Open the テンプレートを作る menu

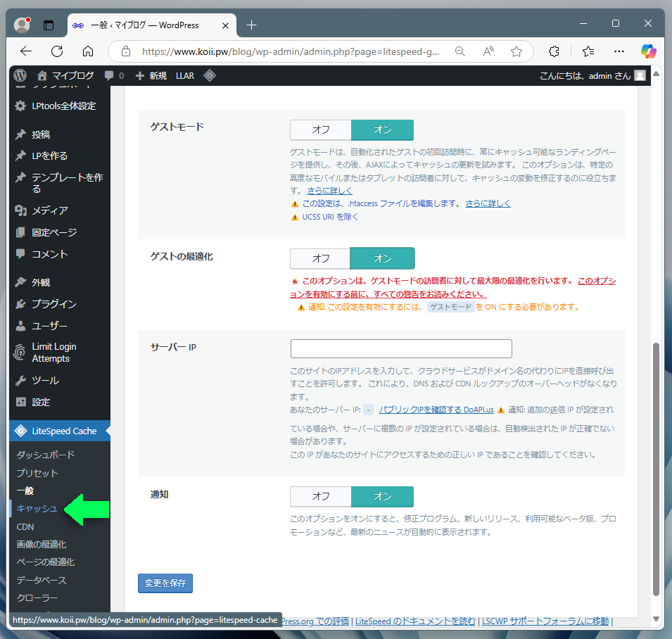pyautogui.click(x=60, y=183)
